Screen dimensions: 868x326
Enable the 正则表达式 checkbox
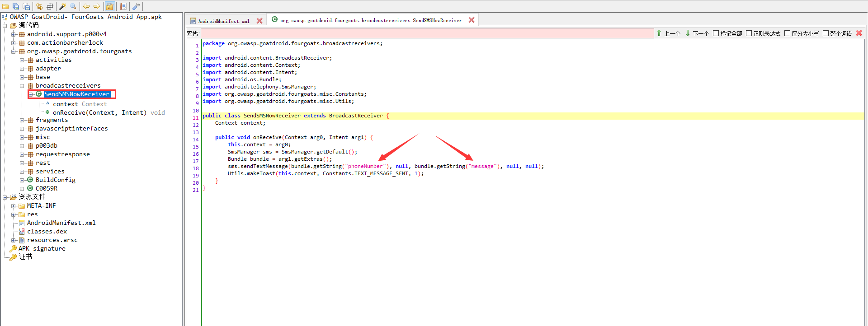click(749, 33)
